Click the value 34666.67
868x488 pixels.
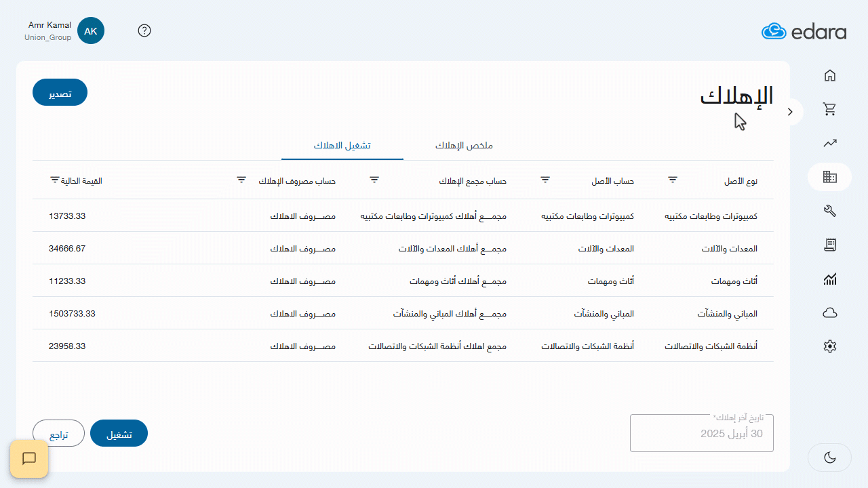click(x=67, y=249)
